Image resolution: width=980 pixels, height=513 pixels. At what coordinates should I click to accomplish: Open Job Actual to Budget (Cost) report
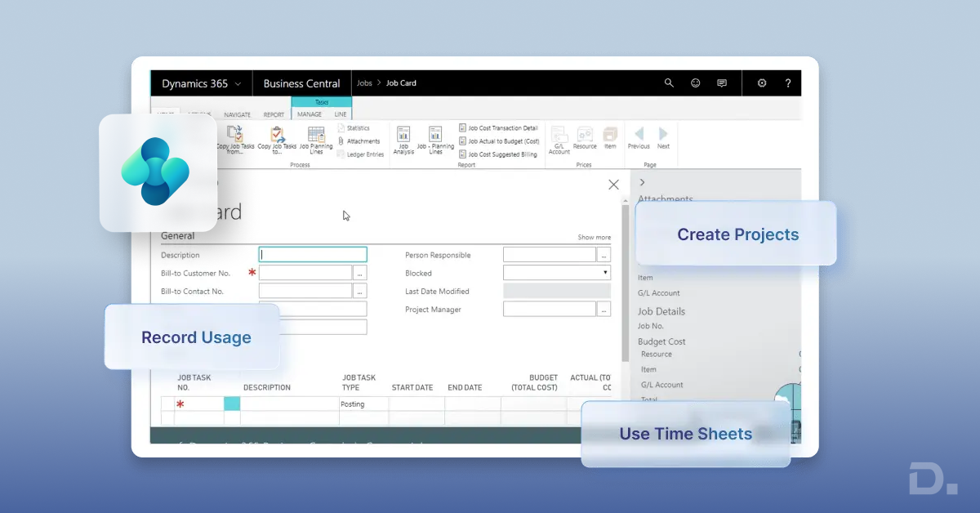pos(499,141)
